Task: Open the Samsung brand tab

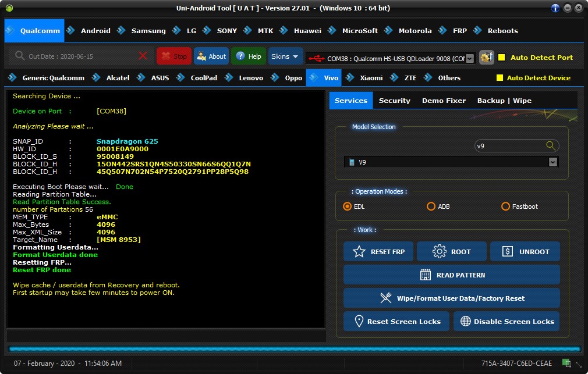Action: point(148,31)
